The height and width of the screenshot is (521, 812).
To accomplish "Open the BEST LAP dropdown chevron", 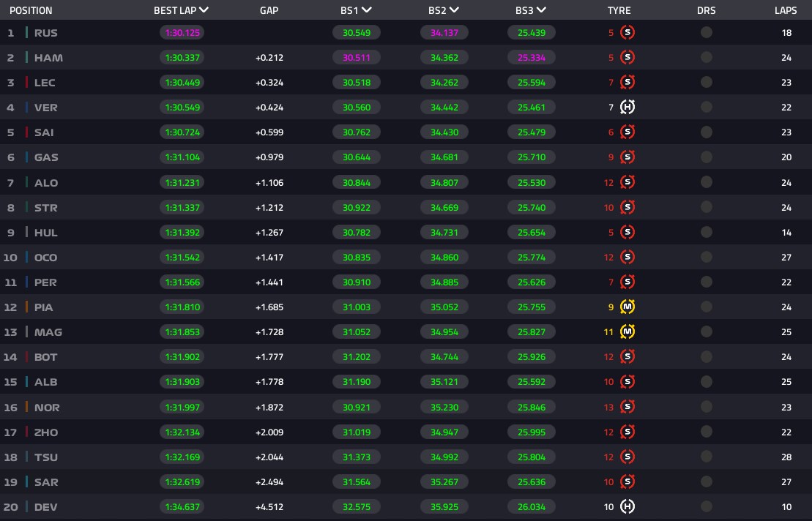I will pos(204,10).
